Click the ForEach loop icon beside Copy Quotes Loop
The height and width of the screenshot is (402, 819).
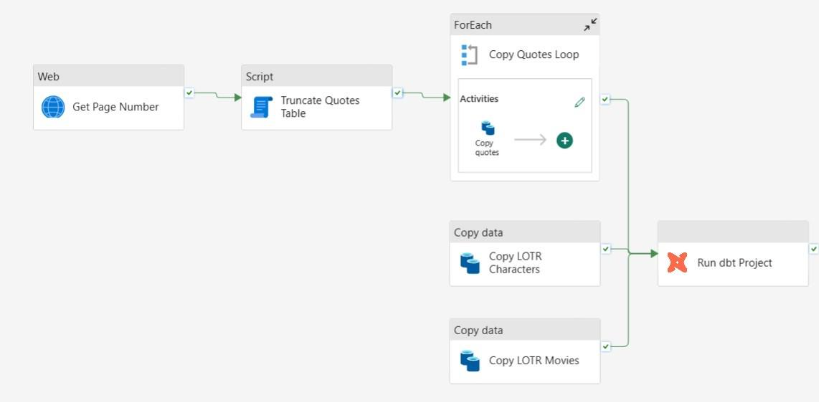[x=469, y=54]
